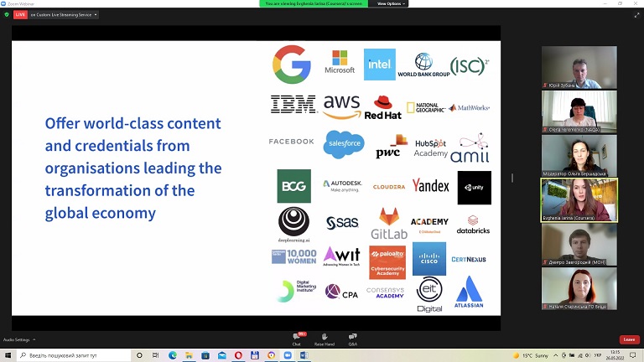This screenshot has height=362, width=644.
Task: Open Cortana circle icon in taskbar
Action: click(139, 355)
